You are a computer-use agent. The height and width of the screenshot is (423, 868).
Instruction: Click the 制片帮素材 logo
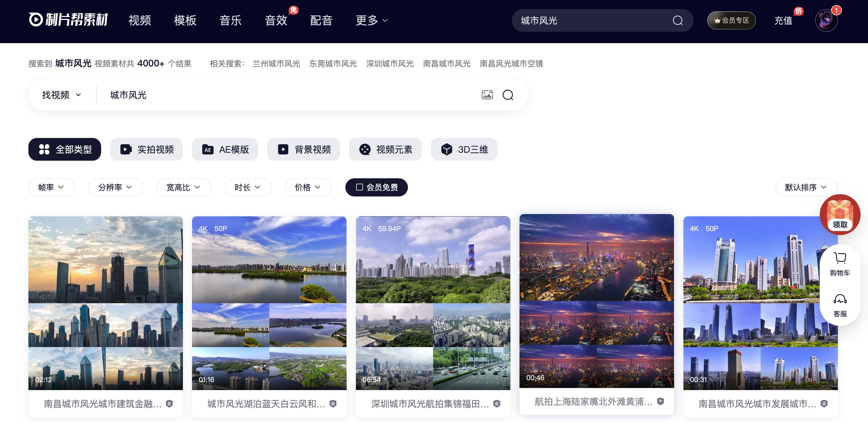pyautogui.click(x=68, y=20)
